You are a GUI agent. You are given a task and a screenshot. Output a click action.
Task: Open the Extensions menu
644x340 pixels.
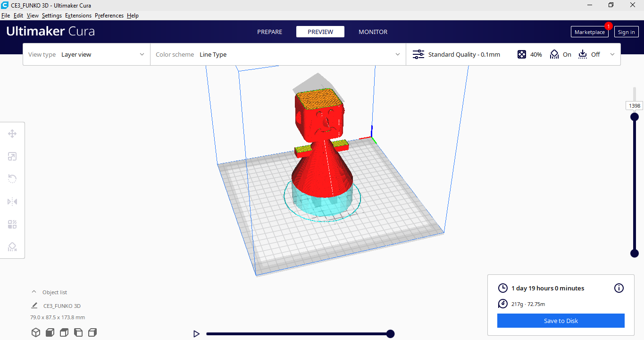[78, 16]
